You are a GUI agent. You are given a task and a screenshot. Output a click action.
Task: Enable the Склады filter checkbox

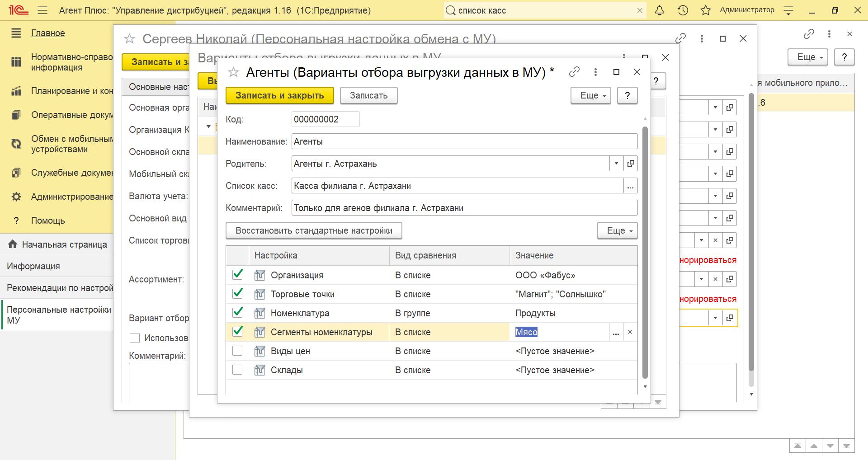tap(237, 370)
